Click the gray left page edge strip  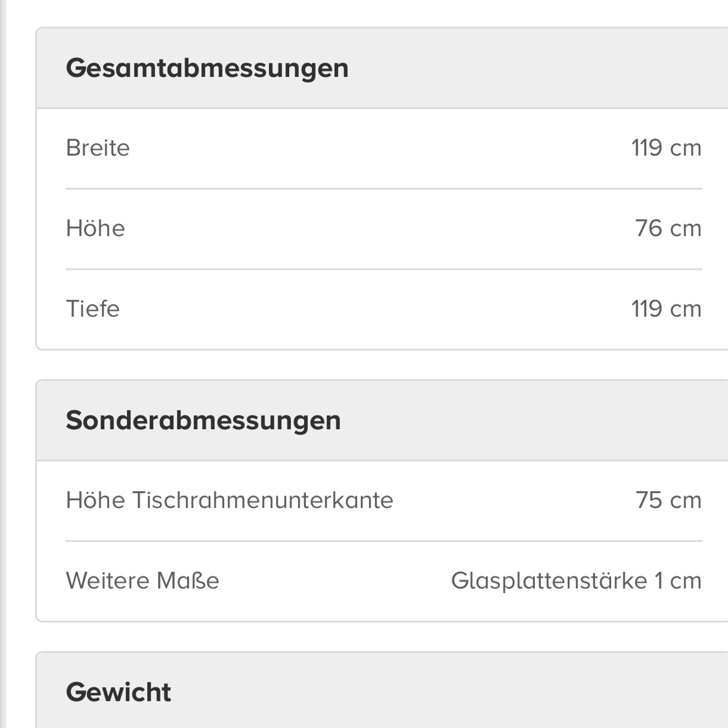point(3,364)
